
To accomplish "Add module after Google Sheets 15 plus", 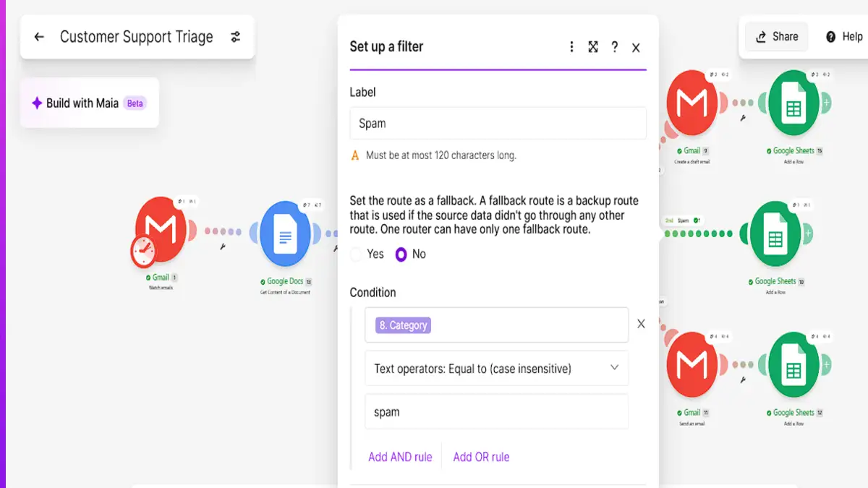I will [x=826, y=103].
